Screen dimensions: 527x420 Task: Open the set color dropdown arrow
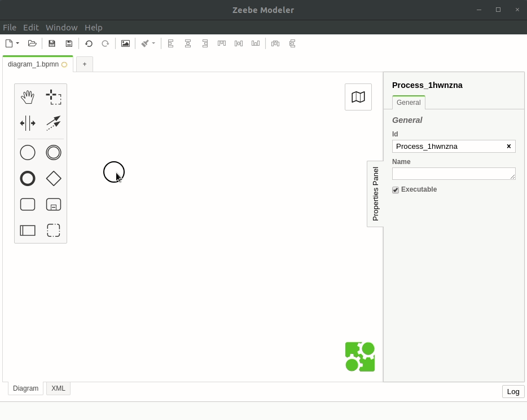153,43
